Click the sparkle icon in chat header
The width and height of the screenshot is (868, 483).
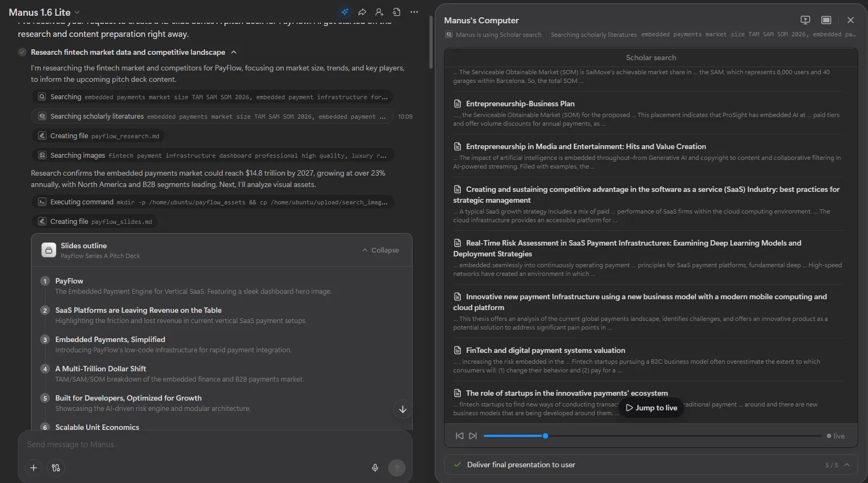[345, 12]
